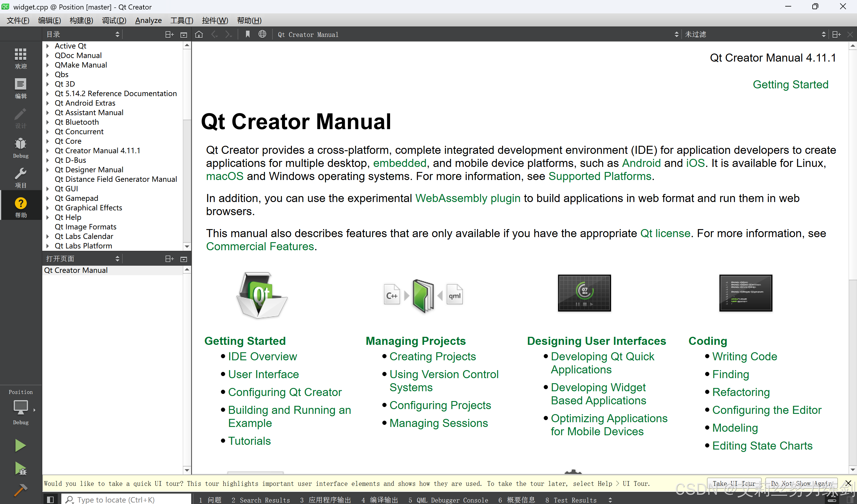This screenshot has width=857, height=504.
Task: Open the WebAssembly plugin link
Action: click(468, 198)
